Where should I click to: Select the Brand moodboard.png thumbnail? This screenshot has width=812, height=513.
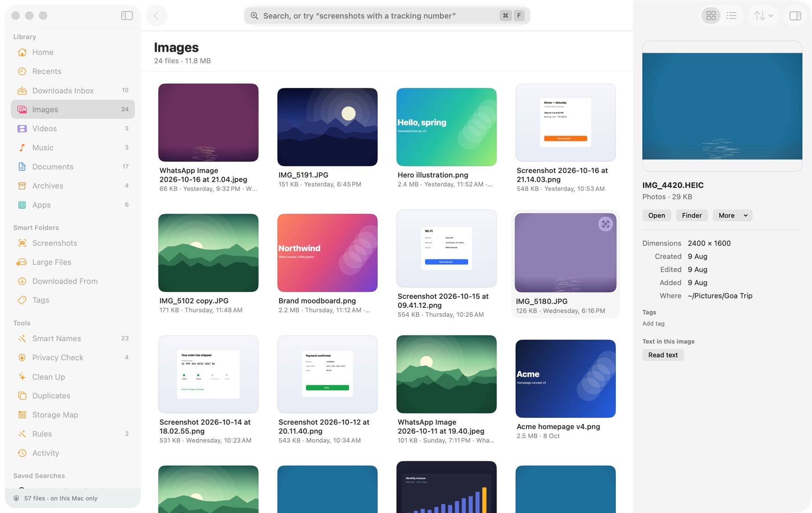coord(328,253)
